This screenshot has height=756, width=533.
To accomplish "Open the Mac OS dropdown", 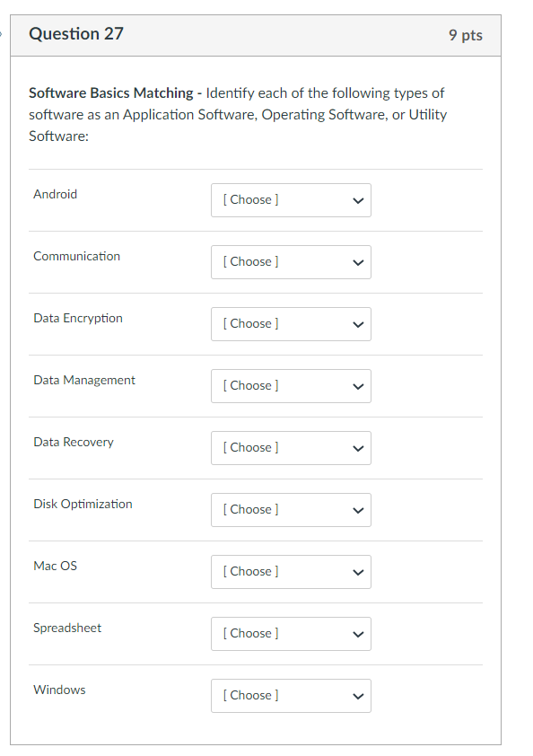I will point(291,571).
